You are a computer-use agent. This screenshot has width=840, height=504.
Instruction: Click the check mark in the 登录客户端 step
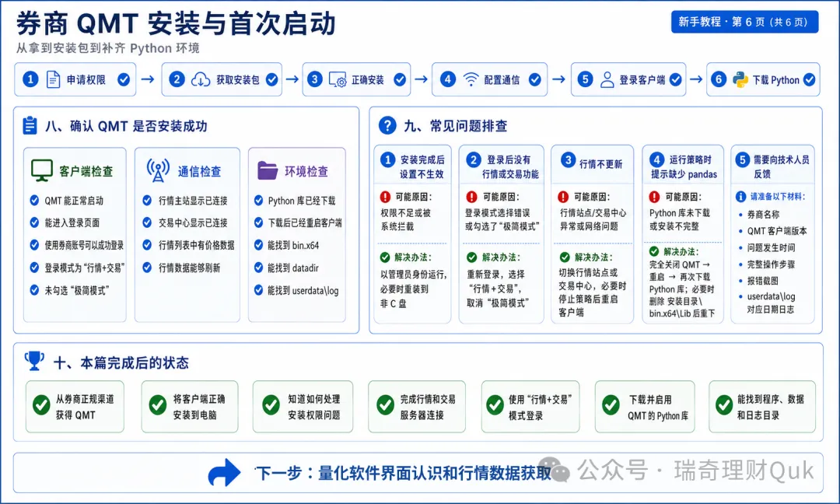[x=676, y=80]
